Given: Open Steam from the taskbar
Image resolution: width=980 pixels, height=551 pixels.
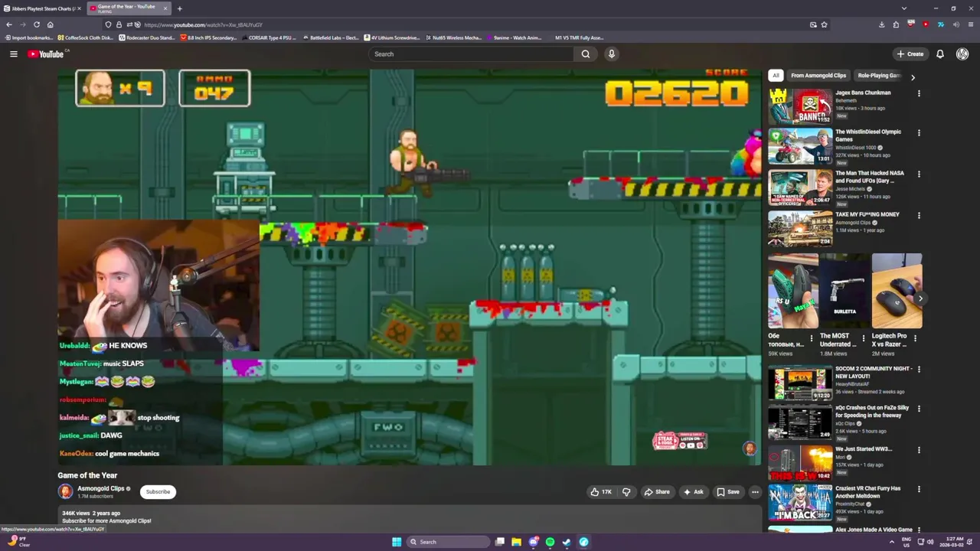Looking at the screenshot, I should pyautogui.click(x=567, y=542).
